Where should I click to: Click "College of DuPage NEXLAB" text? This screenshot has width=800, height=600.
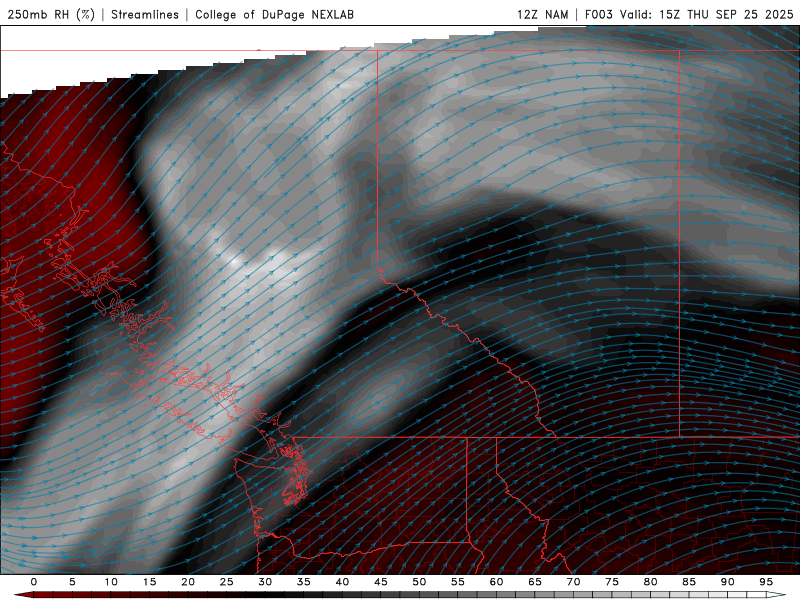click(274, 14)
